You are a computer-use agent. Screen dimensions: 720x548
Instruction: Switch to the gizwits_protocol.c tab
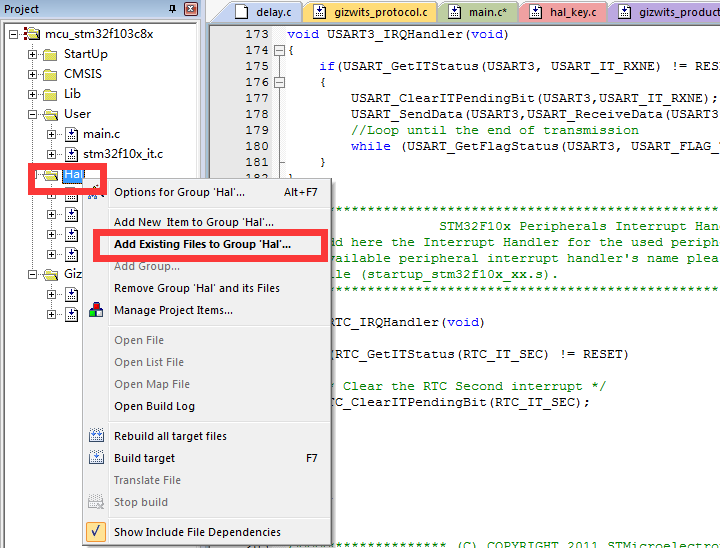(x=371, y=12)
